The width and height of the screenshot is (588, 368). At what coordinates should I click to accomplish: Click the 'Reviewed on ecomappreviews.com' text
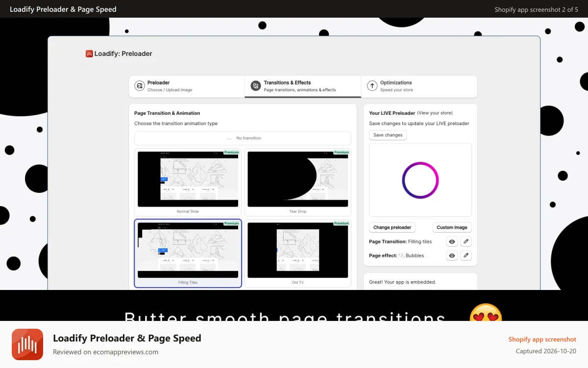coord(105,352)
